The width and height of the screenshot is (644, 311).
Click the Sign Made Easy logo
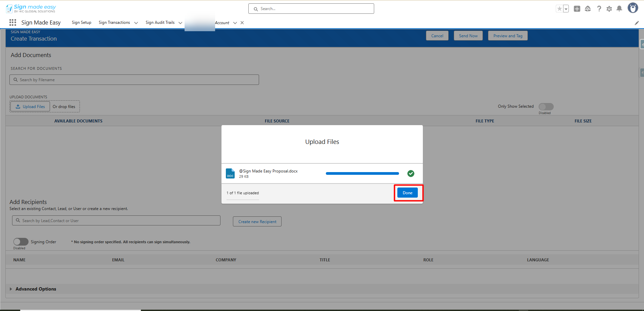[31, 8]
